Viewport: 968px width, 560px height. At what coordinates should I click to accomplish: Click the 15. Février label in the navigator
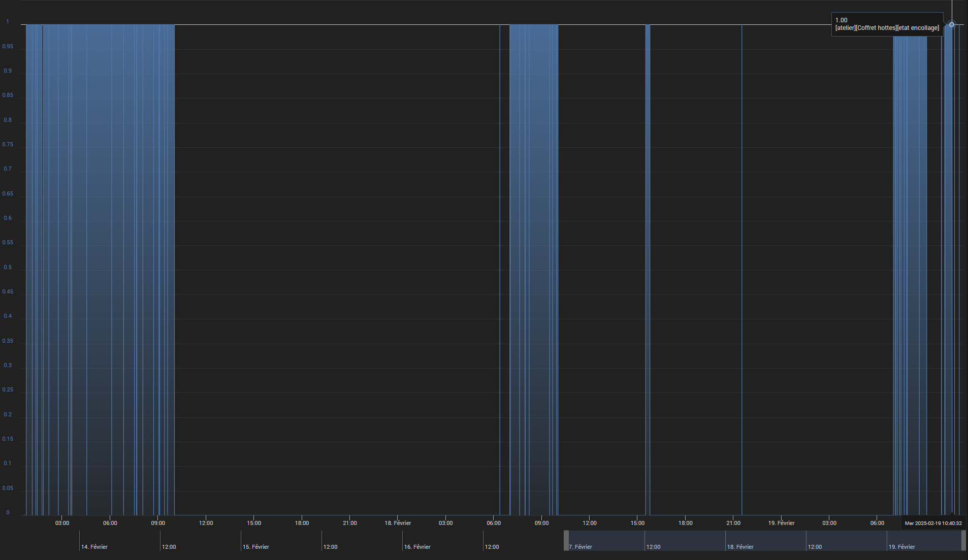[x=256, y=547]
